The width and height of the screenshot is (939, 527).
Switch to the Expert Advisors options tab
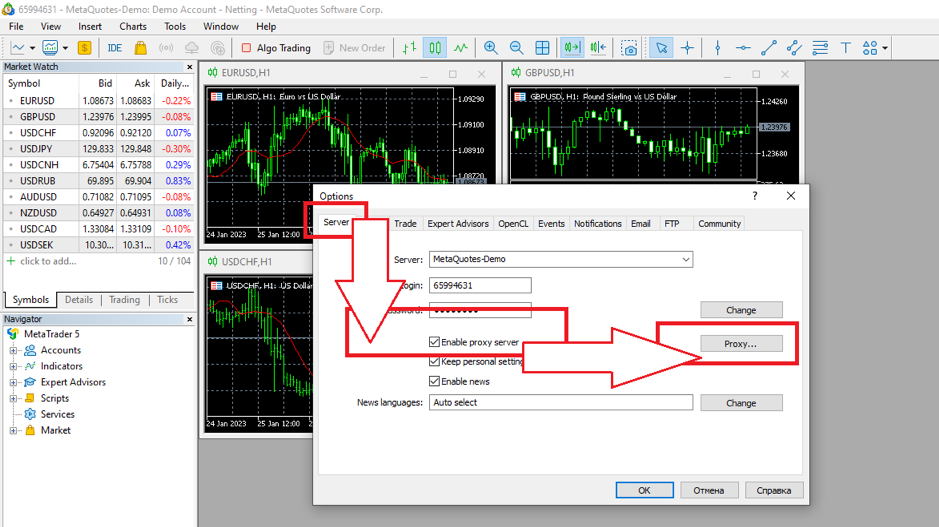pos(458,223)
